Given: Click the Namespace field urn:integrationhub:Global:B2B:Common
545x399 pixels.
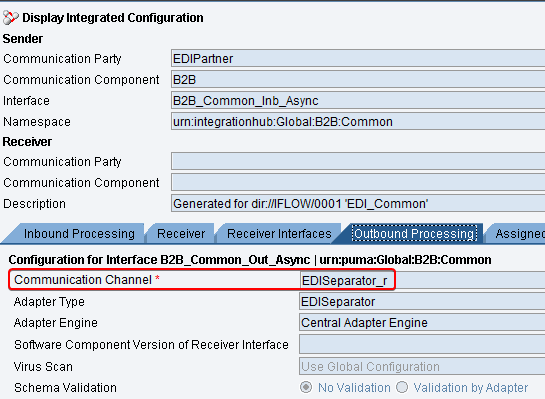Looking at the screenshot, I should pos(358,122).
